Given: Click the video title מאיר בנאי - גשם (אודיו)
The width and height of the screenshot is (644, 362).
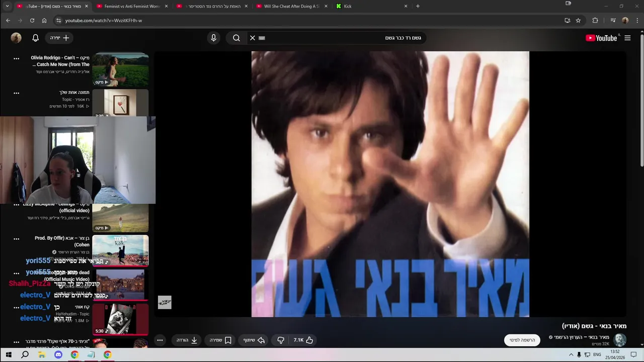Looking at the screenshot, I should click(594, 326).
